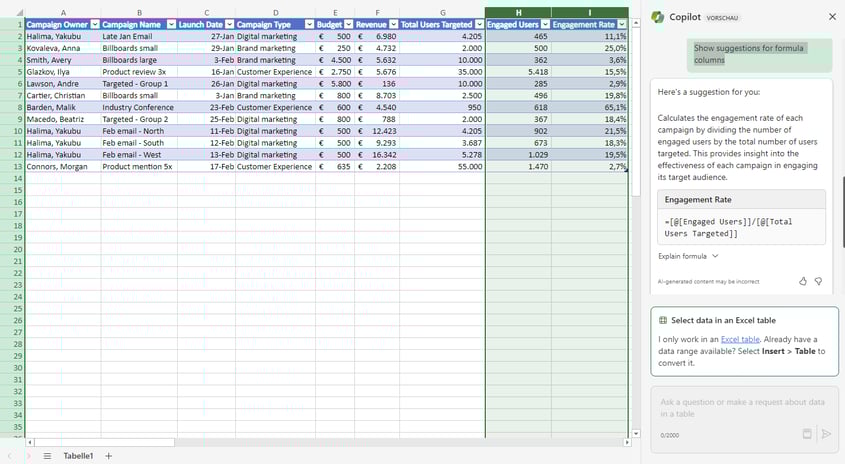
Task: Open Revenue filter dropdown
Action: tap(393, 24)
